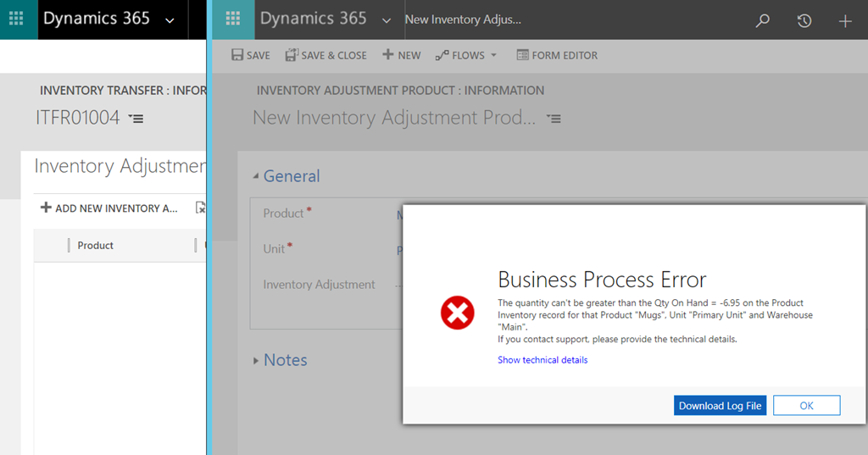The width and height of the screenshot is (868, 455).
Task: Click the Product field label
Action: point(283,214)
